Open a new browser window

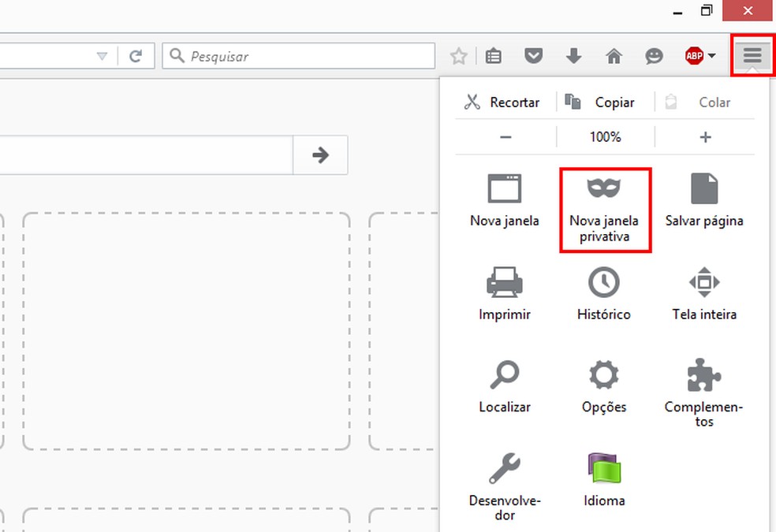click(505, 201)
